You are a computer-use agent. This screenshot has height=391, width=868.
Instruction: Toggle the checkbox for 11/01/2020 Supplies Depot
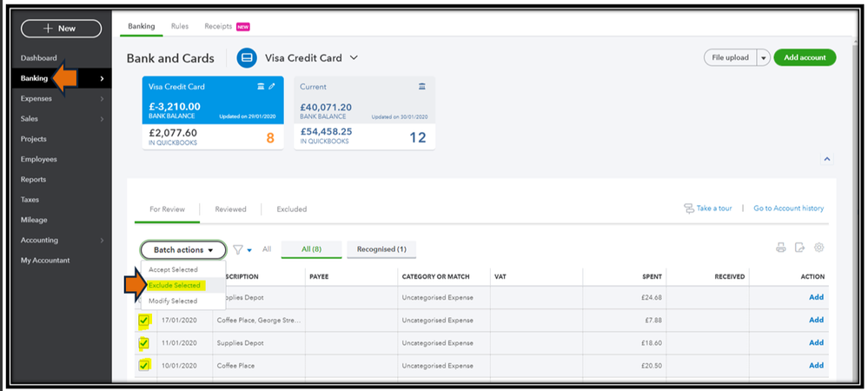coord(144,343)
